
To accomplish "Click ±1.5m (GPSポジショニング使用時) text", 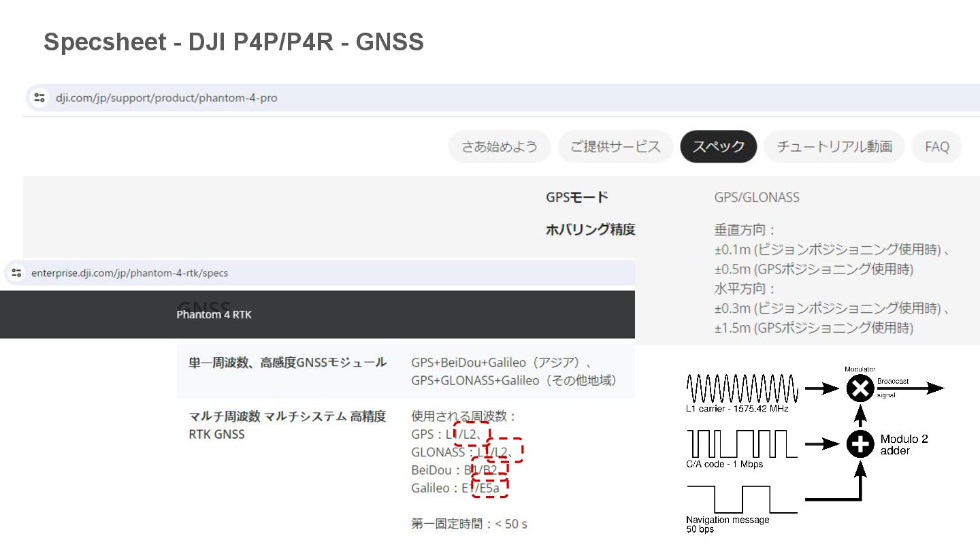I will 813,328.
